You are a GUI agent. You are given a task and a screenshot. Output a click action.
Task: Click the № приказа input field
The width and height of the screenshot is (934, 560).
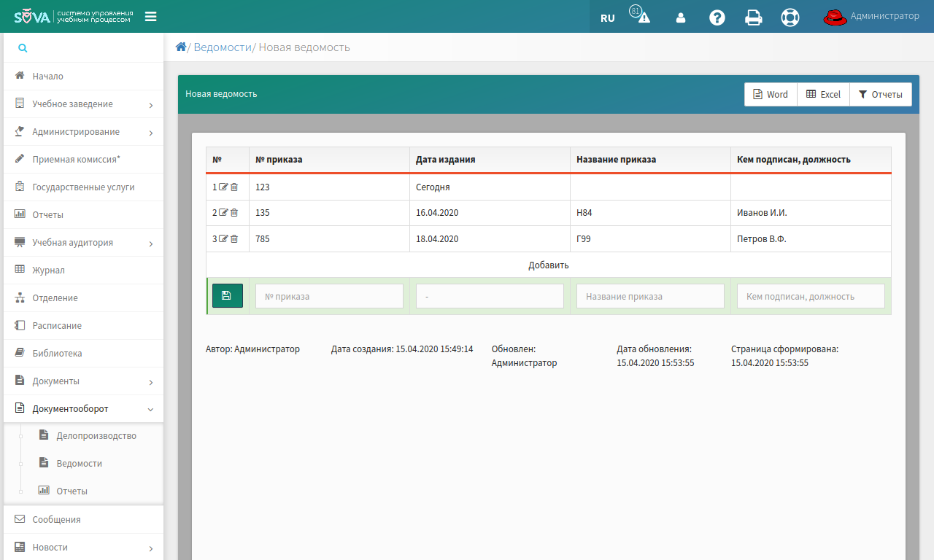(329, 297)
